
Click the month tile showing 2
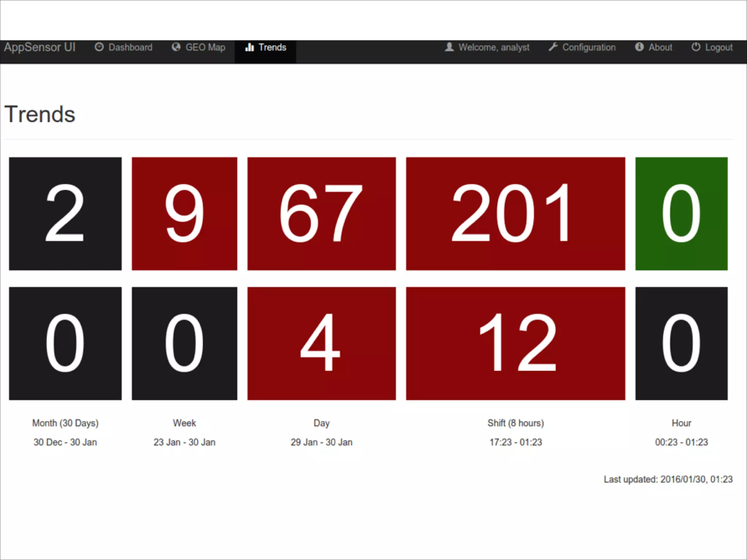tap(65, 214)
